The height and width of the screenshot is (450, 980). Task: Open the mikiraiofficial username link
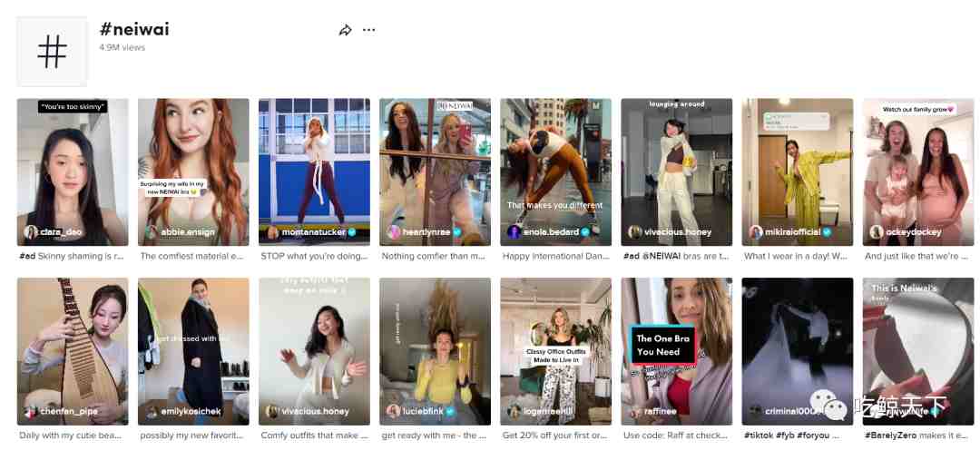[792, 232]
